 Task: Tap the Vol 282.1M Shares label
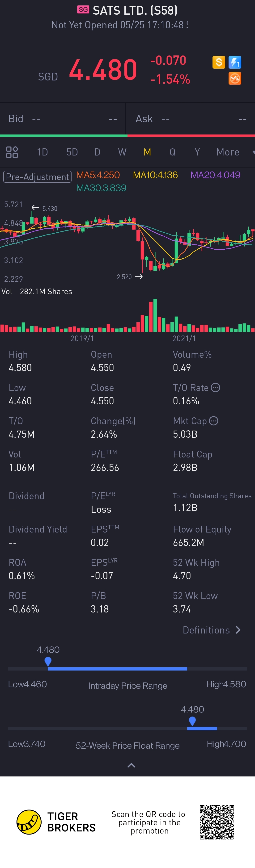coord(37,292)
